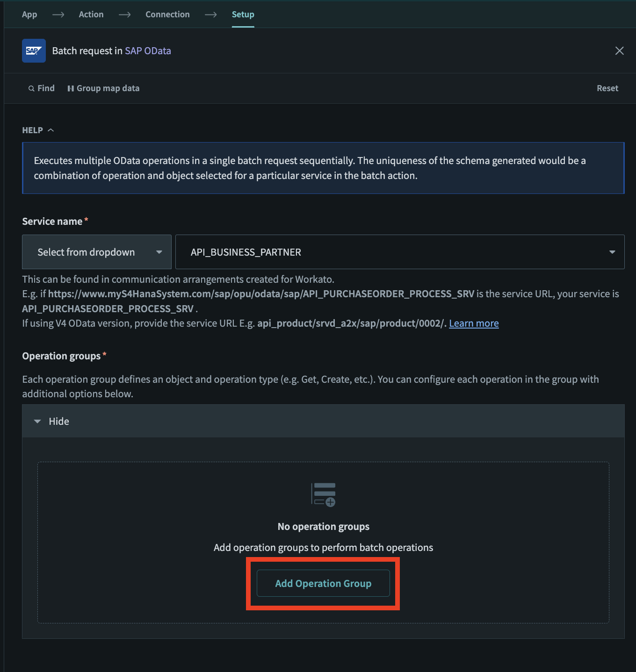Screen dimensions: 636x672
Task: Open Group map data
Action: [x=103, y=88]
